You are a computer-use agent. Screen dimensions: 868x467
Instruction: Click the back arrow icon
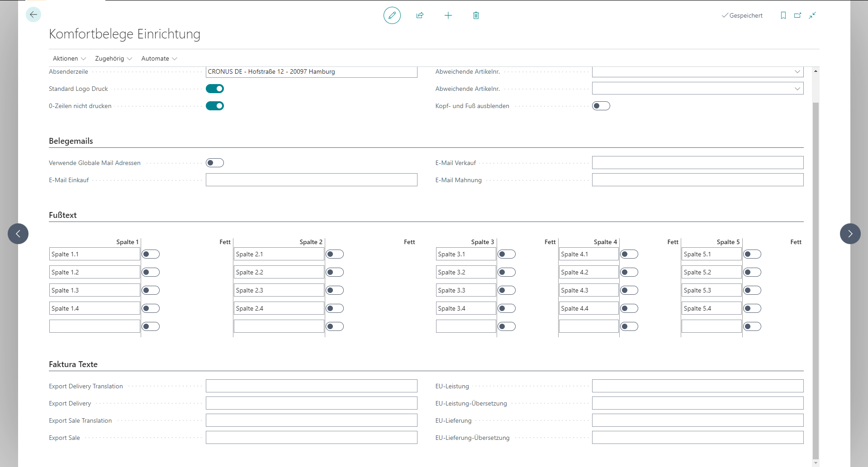33,15
